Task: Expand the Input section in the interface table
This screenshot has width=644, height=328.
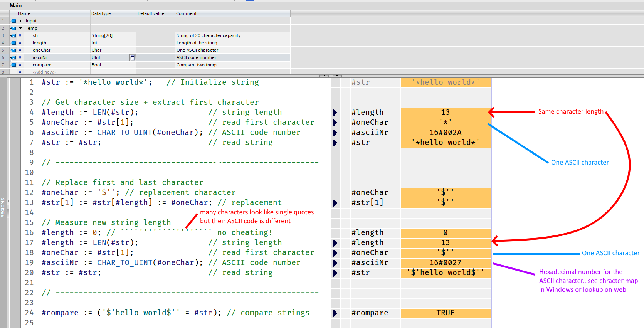Action: [x=20, y=21]
